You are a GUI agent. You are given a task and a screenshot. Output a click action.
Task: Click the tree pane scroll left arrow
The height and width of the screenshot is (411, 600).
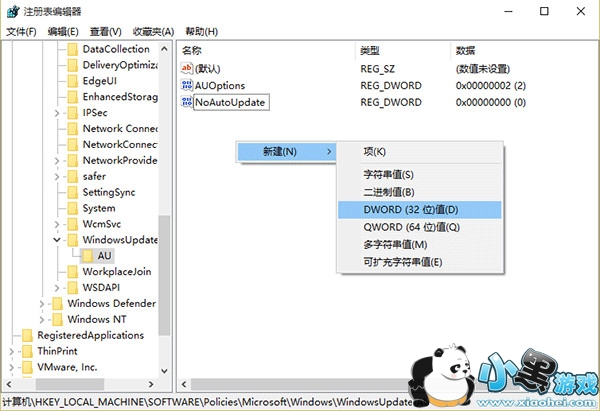click(9, 384)
